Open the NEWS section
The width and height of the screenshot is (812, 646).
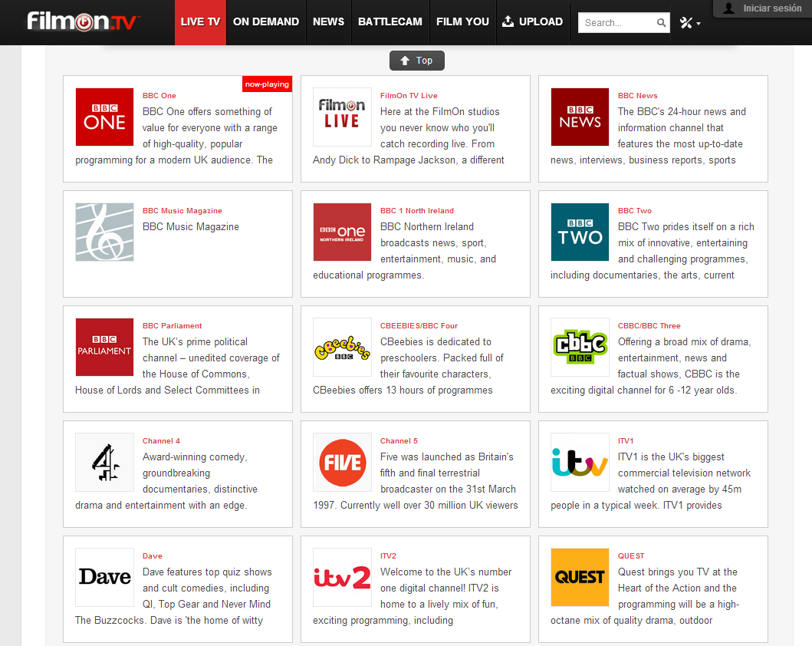click(x=328, y=22)
